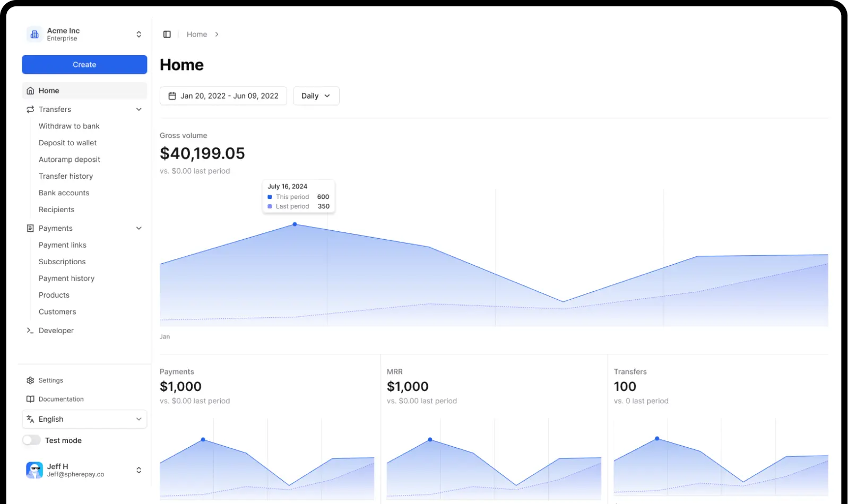
Task: Click the Enterprise plan label
Action: click(62, 39)
